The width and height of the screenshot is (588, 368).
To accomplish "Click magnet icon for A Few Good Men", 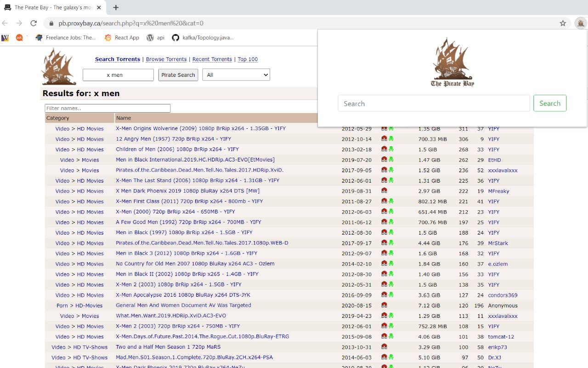I will (384, 222).
